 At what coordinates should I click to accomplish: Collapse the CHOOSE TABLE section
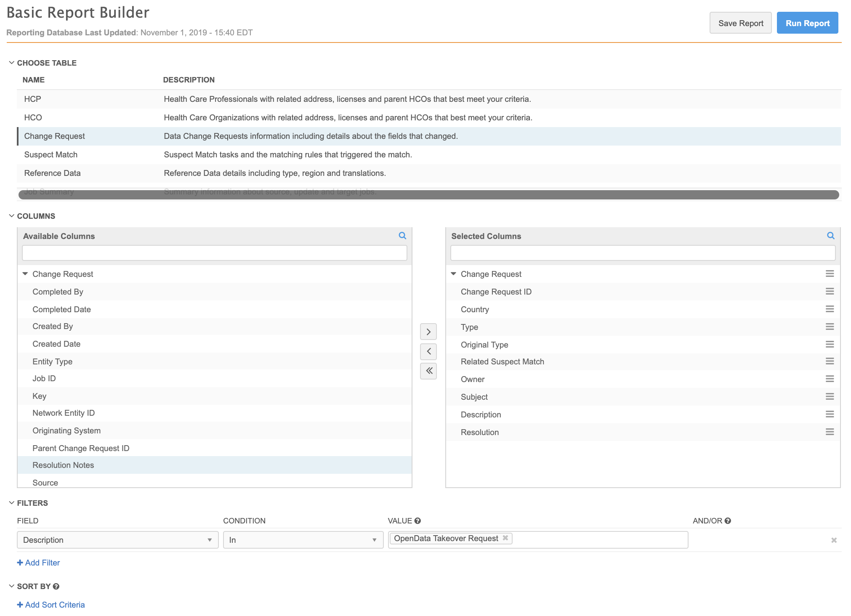tap(12, 63)
